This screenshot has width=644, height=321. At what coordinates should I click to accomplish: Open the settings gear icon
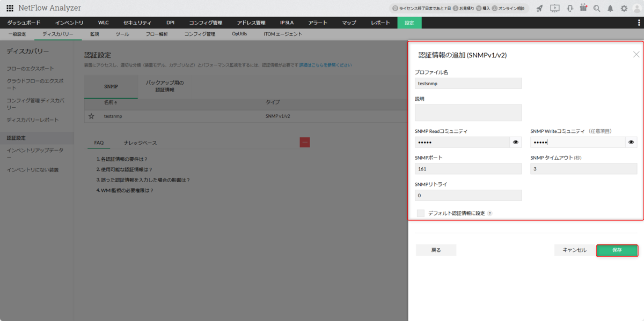pos(624,9)
